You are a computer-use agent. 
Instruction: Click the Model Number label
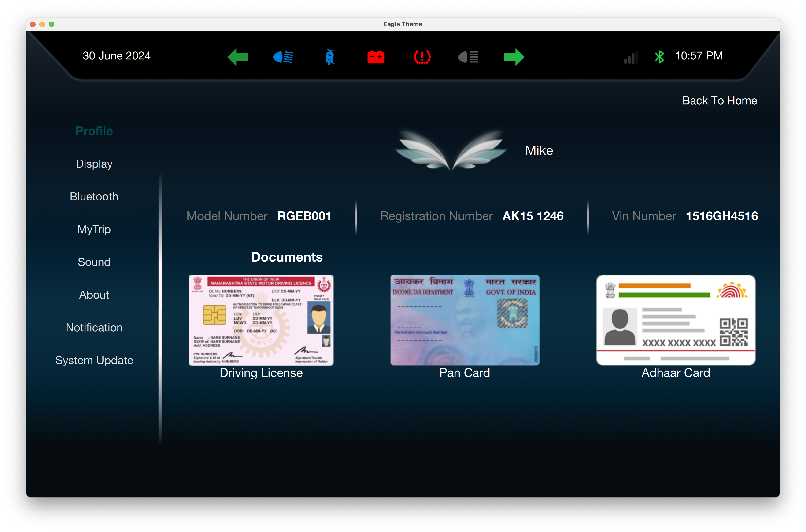[227, 216]
